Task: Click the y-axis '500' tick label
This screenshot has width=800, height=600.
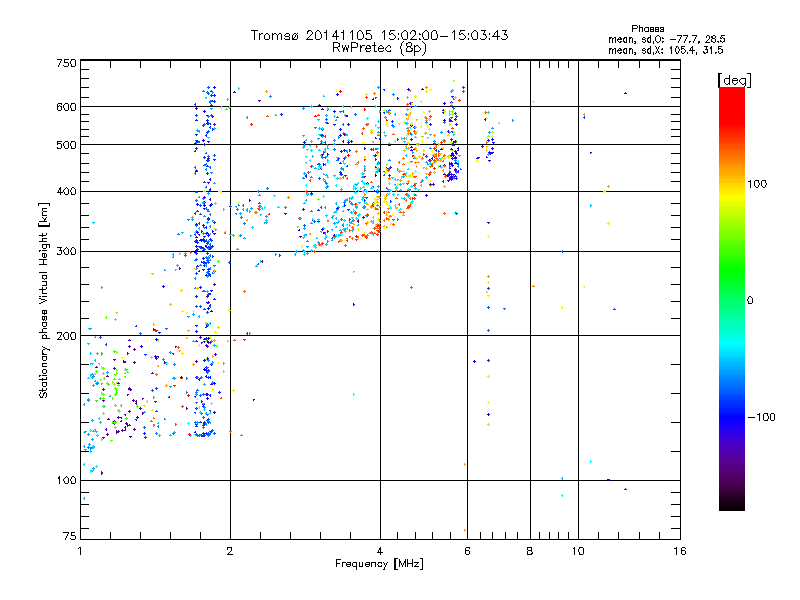Action: pyautogui.click(x=66, y=145)
